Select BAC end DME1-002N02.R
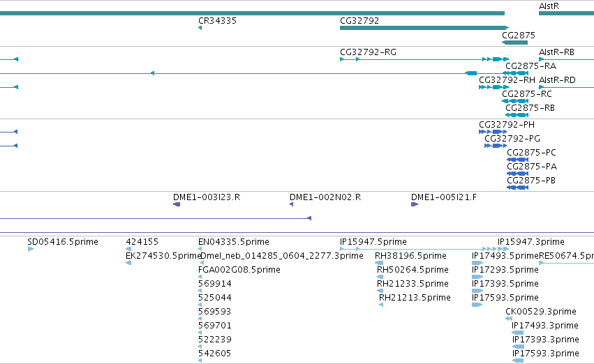 (x=325, y=197)
